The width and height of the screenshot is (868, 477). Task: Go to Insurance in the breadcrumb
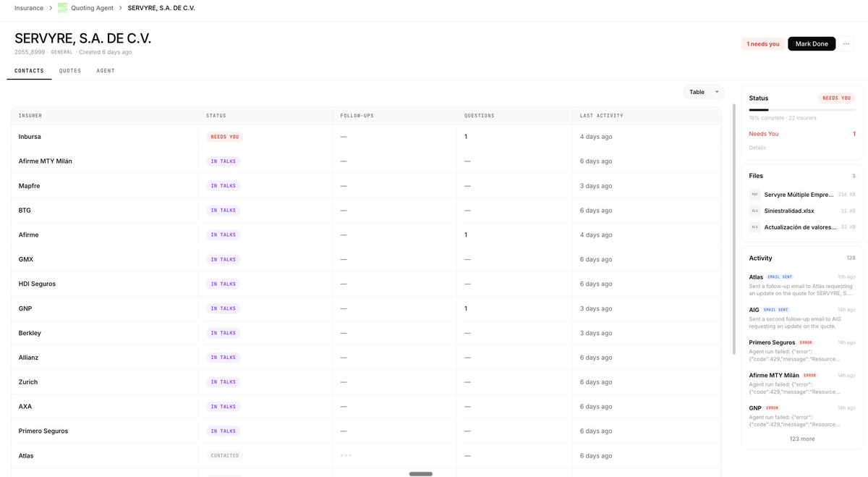click(x=29, y=8)
